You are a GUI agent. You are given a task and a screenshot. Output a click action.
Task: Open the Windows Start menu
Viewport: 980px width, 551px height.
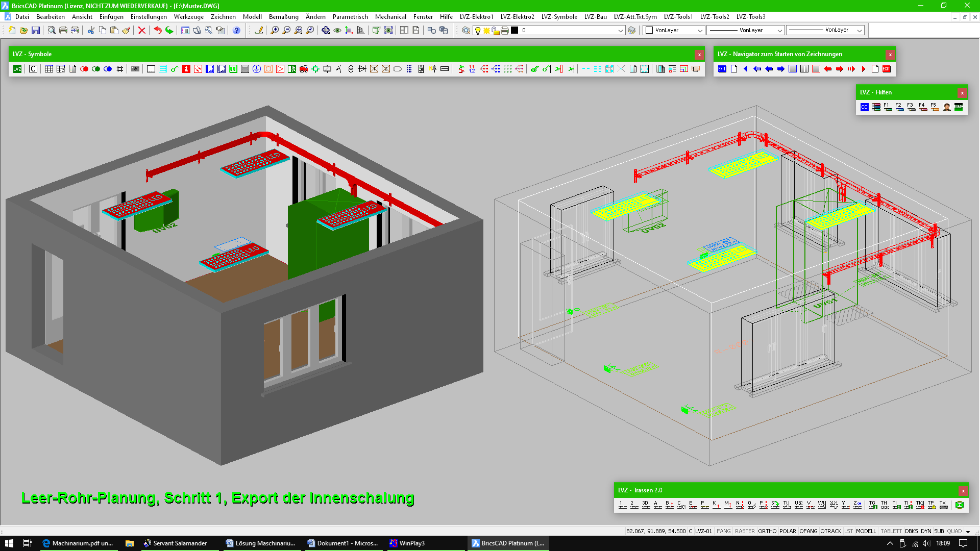(9, 543)
